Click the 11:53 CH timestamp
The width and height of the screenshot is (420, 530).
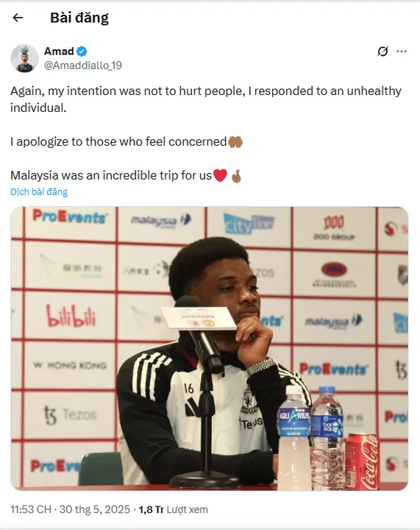click(31, 509)
